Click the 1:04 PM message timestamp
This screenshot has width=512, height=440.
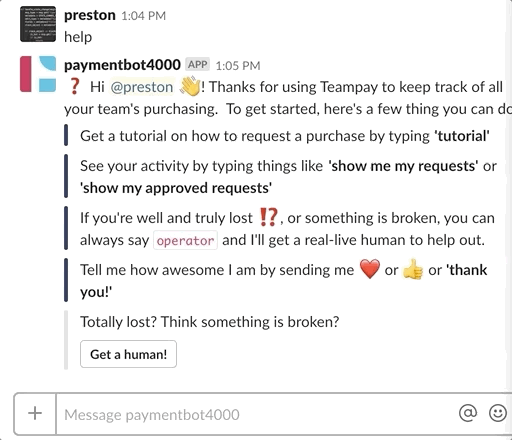pyautogui.click(x=143, y=16)
